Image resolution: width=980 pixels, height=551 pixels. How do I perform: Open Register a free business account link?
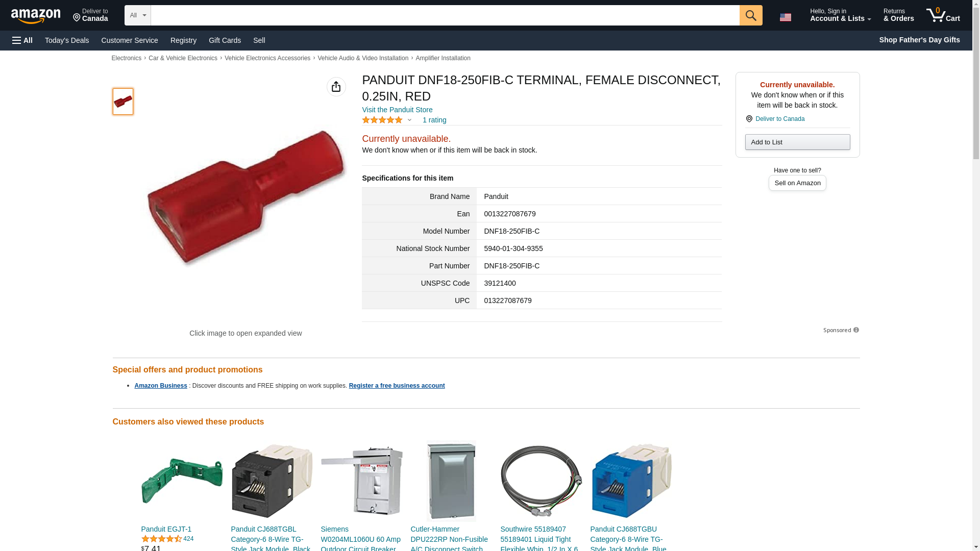397,386
